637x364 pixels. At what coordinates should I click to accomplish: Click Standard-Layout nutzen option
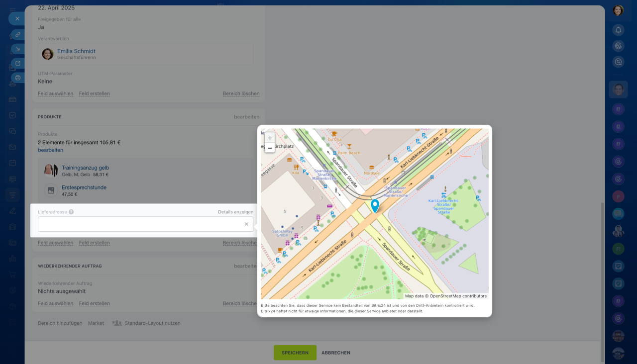[x=152, y=323]
